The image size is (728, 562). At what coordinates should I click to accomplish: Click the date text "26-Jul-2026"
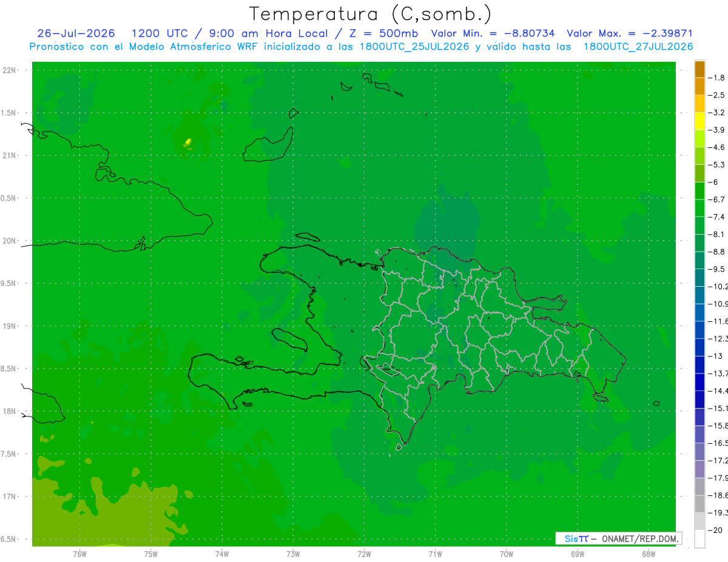click(x=78, y=34)
